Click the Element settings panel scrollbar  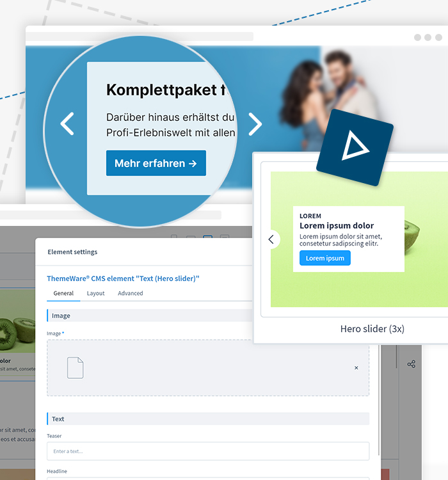pyautogui.click(x=380, y=397)
